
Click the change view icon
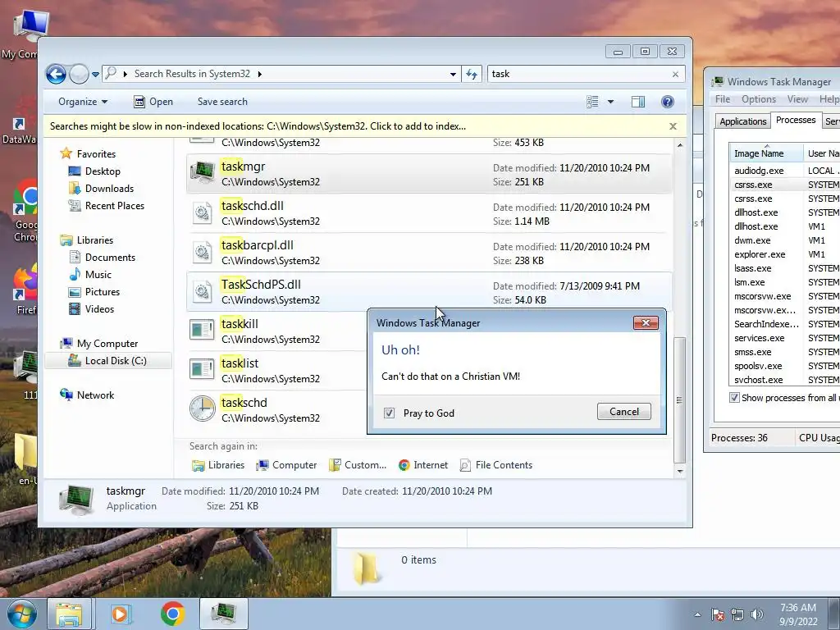(x=592, y=102)
